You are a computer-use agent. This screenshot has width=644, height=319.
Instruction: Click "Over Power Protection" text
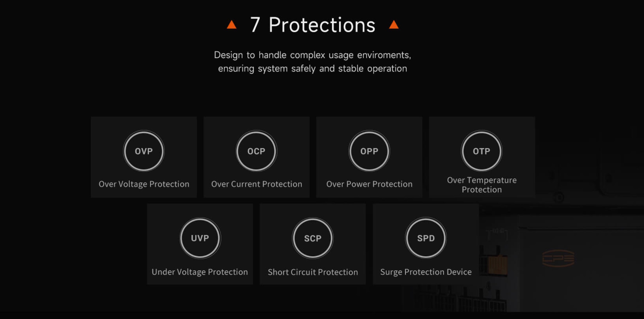[369, 184]
